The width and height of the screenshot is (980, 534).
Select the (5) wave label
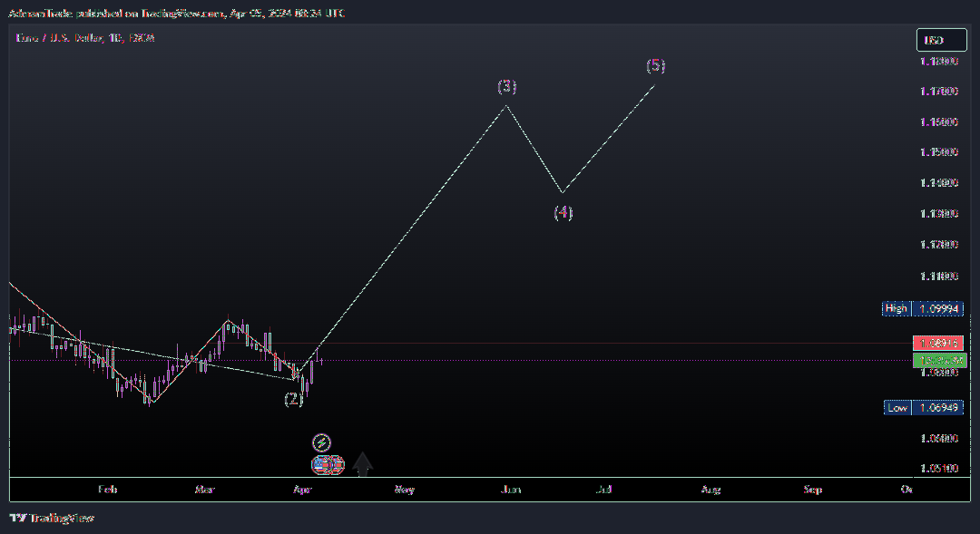[656, 65]
